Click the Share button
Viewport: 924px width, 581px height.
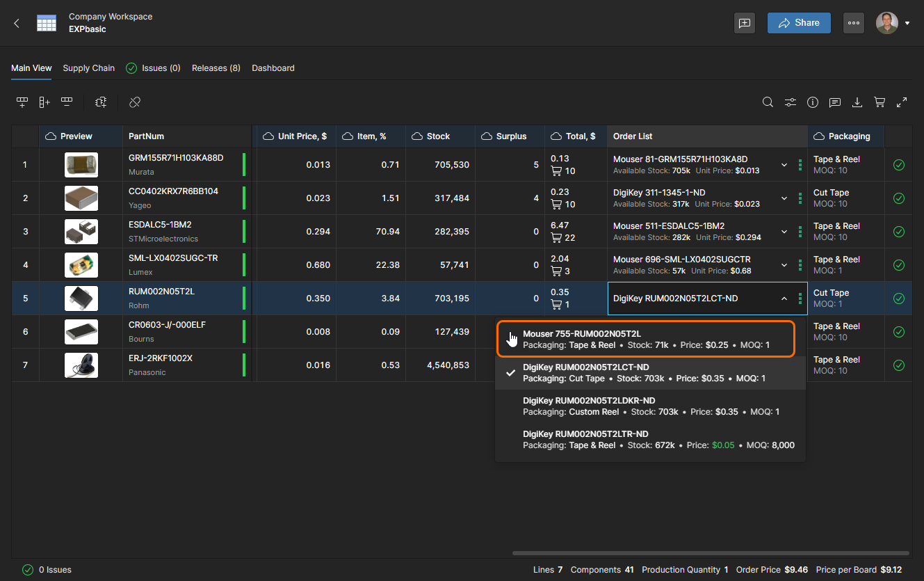pos(799,23)
